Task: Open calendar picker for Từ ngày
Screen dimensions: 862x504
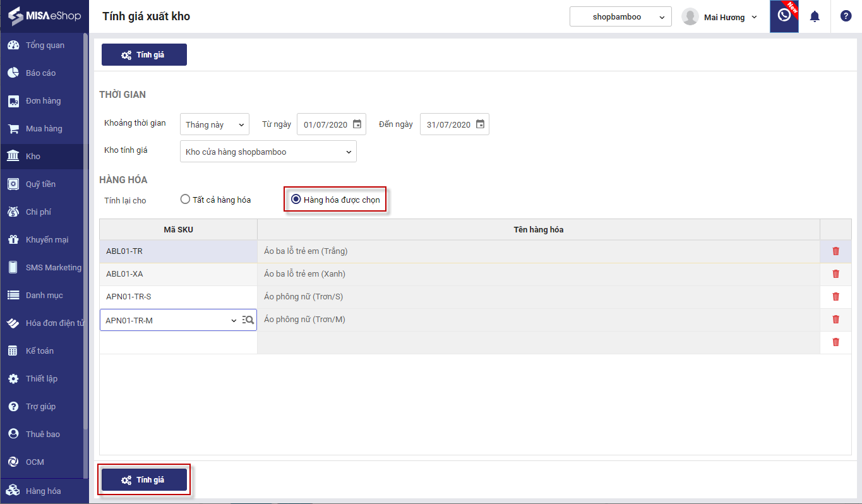Action: click(x=357, y=124)
